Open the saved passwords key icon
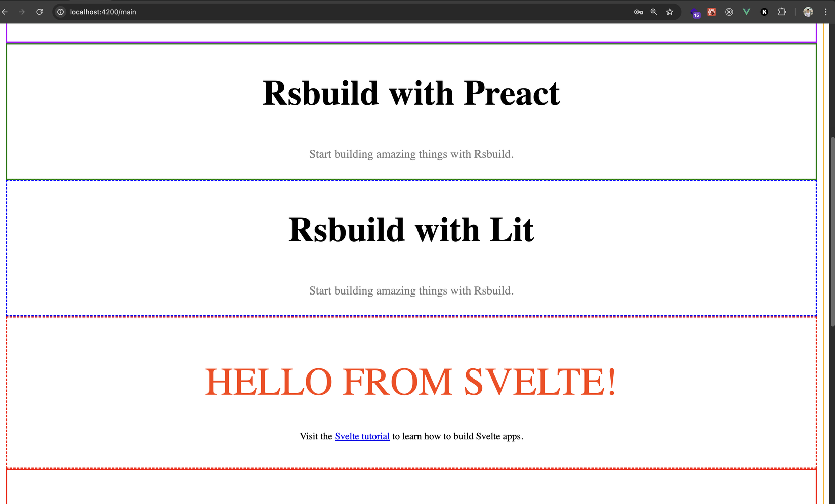 pyautogui.click(x=638, y=12)
